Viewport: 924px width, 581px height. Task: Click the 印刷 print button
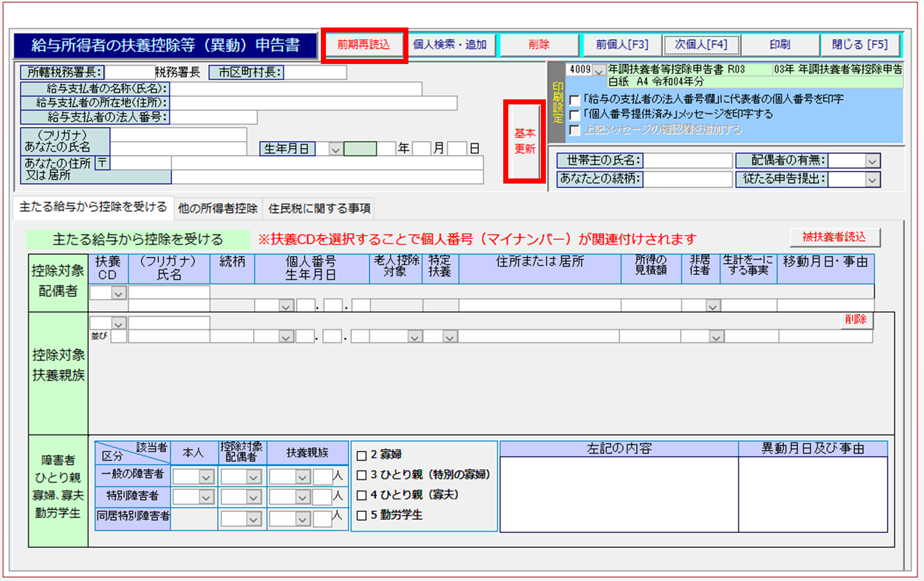[x=779, y=45]
